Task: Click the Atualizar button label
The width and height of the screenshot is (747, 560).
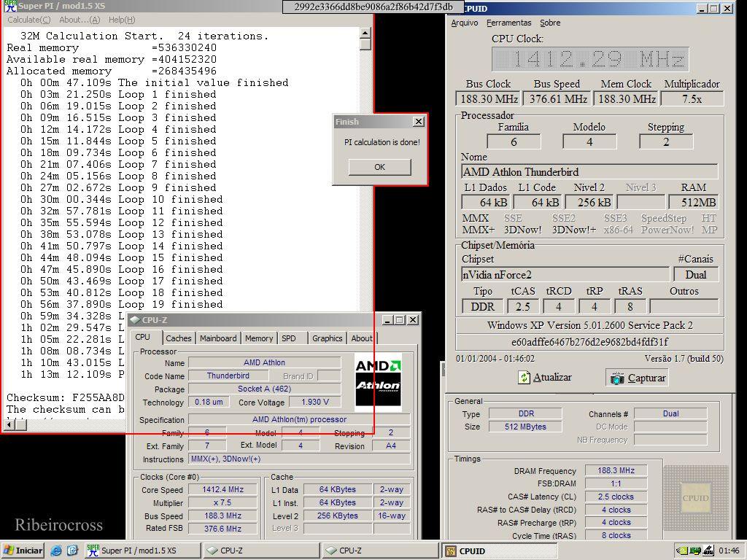Action: point(552,377)
